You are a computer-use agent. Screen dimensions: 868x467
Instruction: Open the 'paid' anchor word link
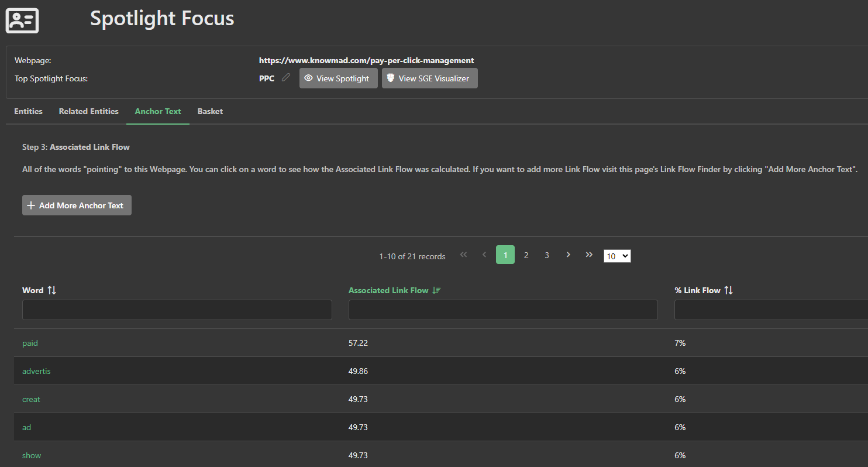30,343
